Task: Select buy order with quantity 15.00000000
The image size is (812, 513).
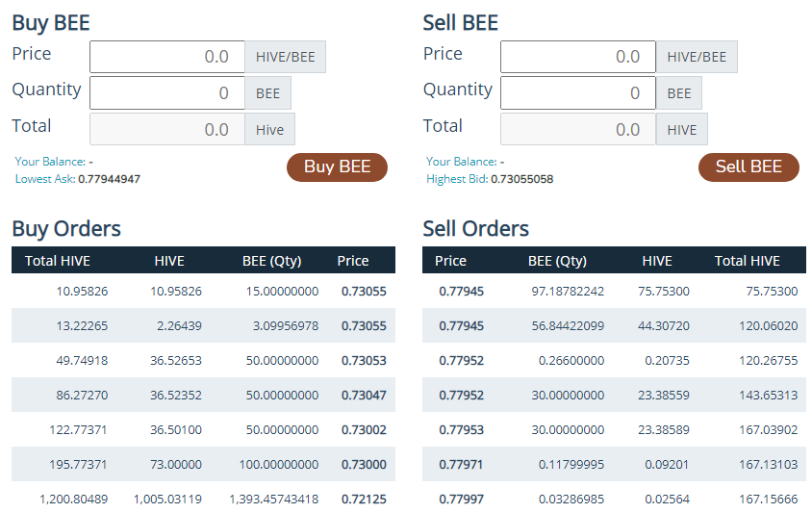Action: [x=204, y=292]
